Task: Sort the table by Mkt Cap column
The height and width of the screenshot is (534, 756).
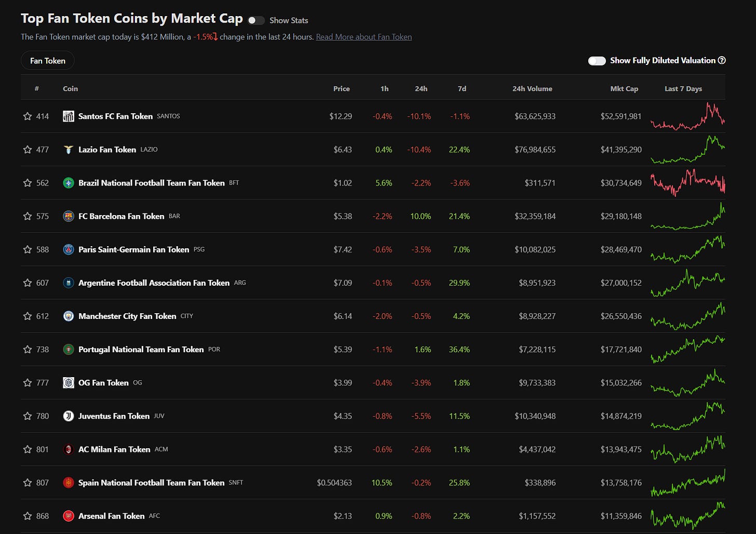Action: tap(624, 89)
